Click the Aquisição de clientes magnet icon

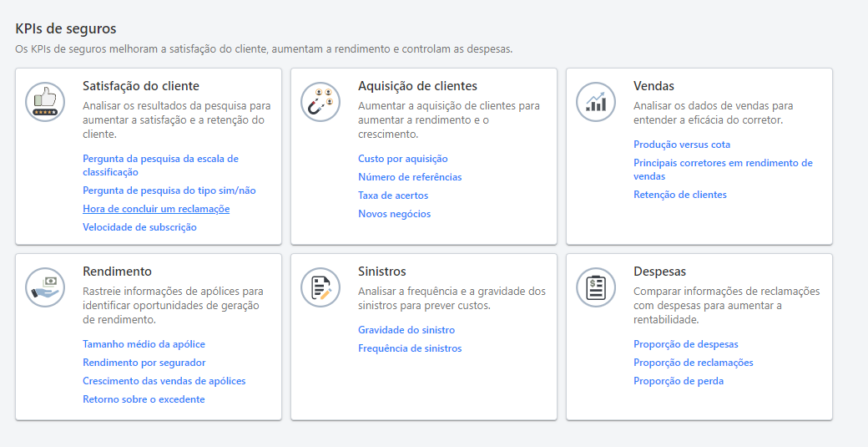click(320, 102)
